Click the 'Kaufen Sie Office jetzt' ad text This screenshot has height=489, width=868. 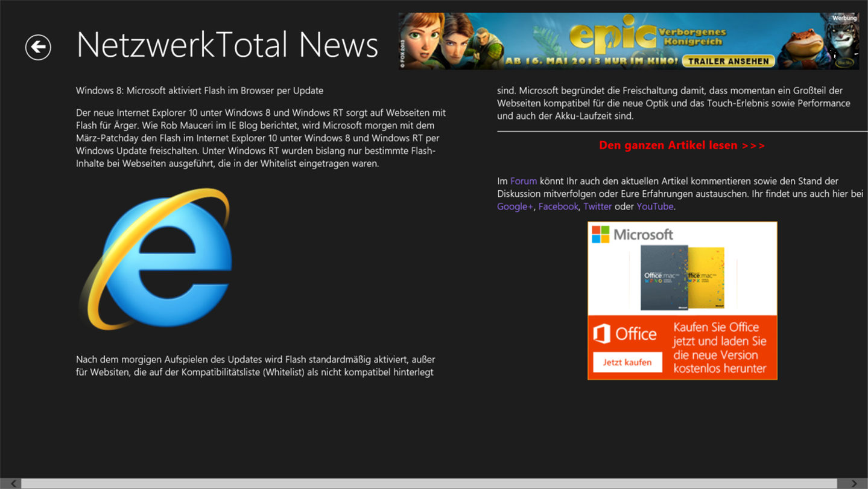click(720, 348)
